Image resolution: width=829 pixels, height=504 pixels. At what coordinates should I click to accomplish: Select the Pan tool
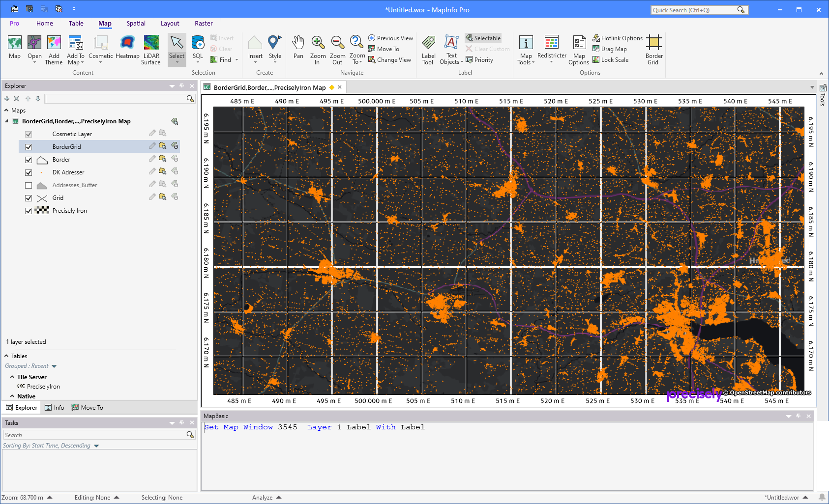[298, 48]
